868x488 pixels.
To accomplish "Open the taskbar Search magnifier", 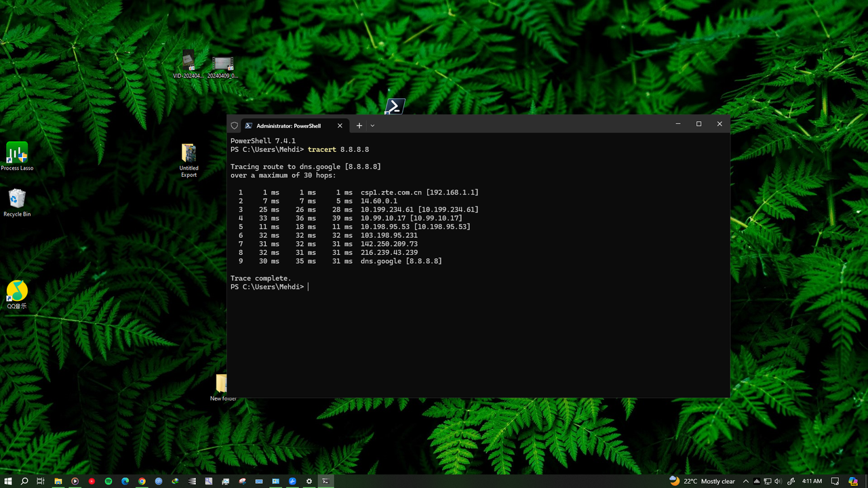I will tap(24, 481).
